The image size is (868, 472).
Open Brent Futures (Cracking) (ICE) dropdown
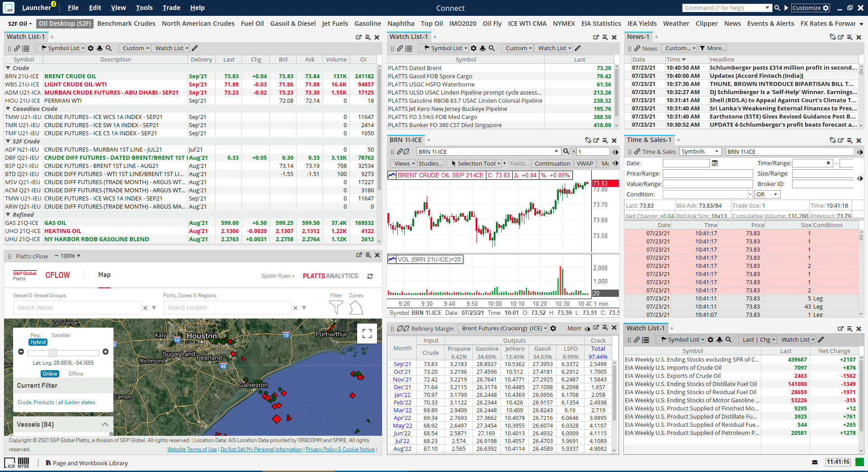504,329
